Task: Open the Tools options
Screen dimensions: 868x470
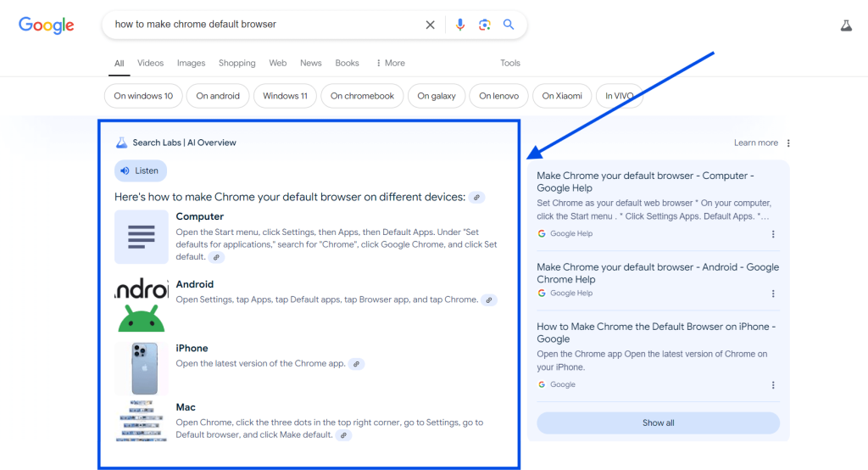Action: pos(509,63)
